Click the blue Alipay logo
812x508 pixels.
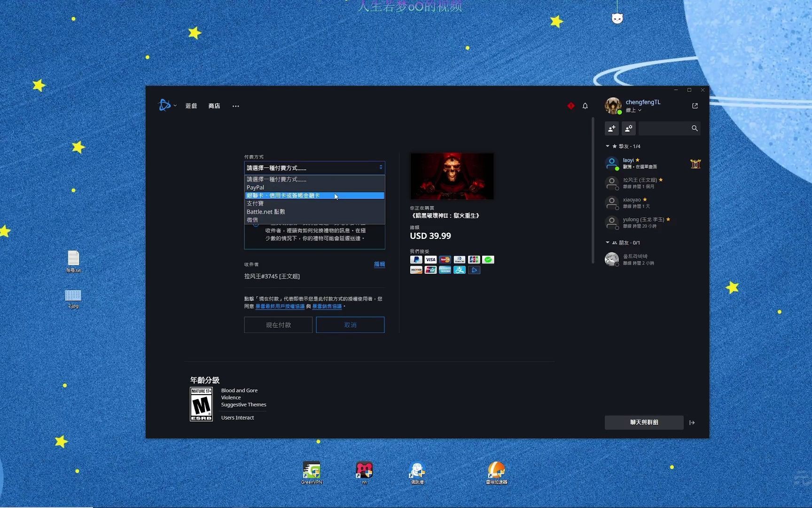(x=460, y=270)
